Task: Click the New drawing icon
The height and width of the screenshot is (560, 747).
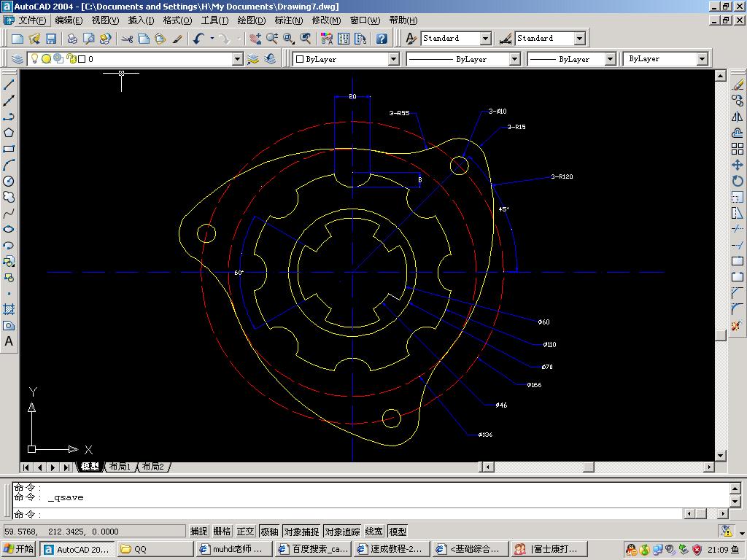Action: 18,39
